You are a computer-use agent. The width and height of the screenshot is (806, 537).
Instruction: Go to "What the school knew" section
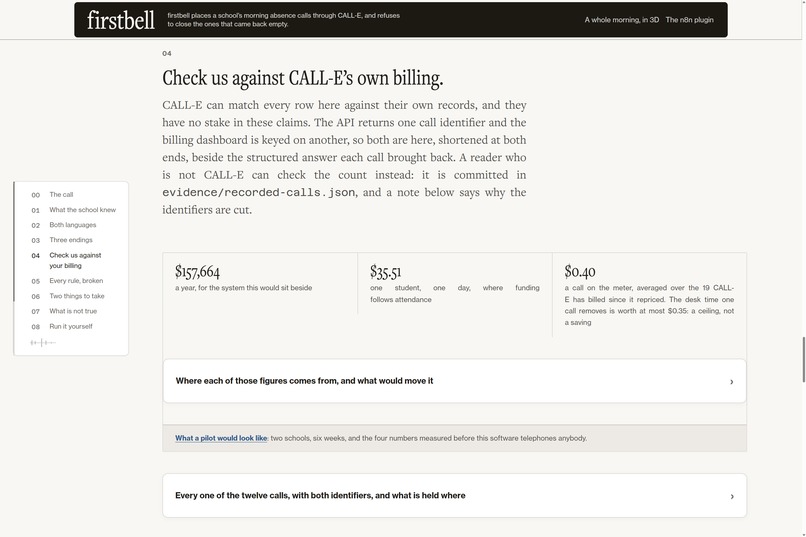82,210
